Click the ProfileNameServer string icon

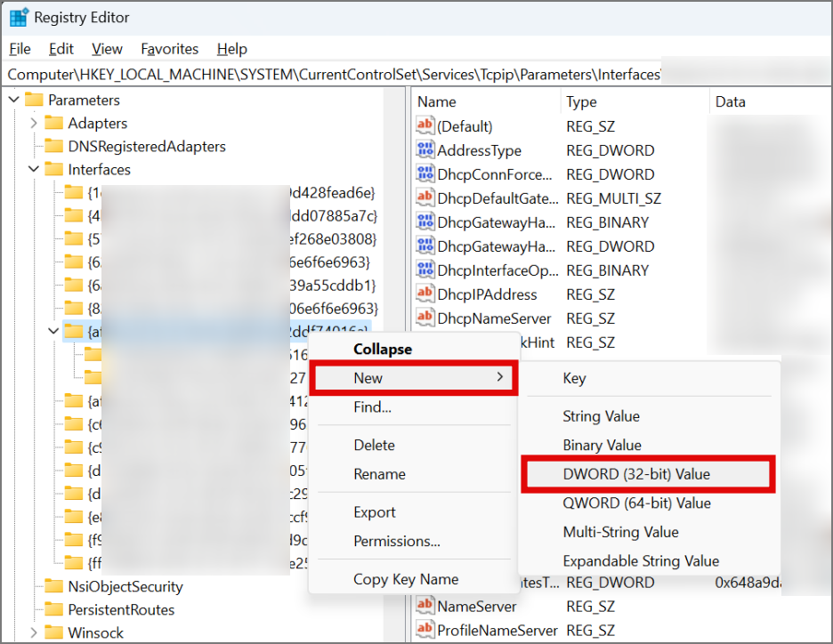click(x=425, y=630)
